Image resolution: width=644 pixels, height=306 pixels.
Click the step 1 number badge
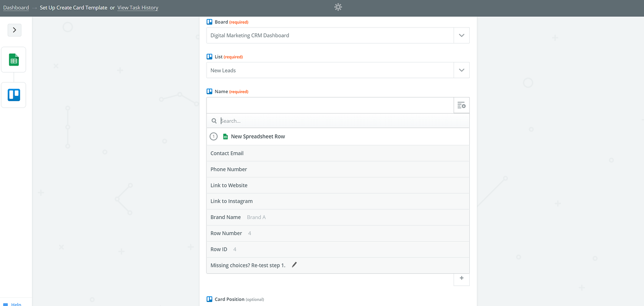tap(214, 136)
